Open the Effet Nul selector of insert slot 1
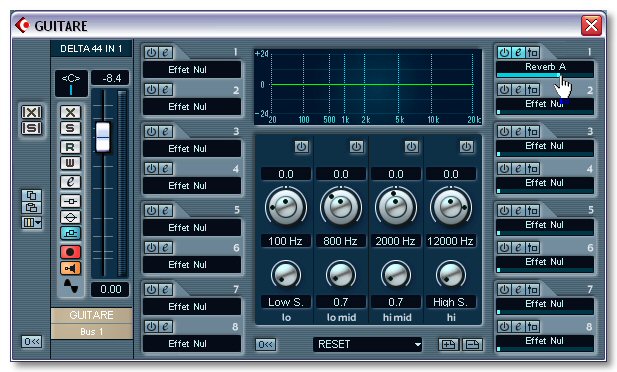617x372 pixels. pos(192,70)
